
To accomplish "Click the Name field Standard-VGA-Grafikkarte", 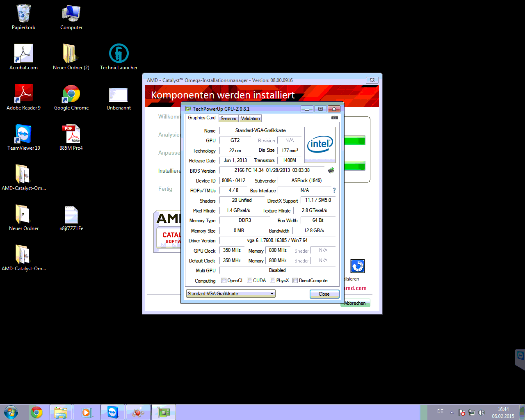I will coord(260,130).
